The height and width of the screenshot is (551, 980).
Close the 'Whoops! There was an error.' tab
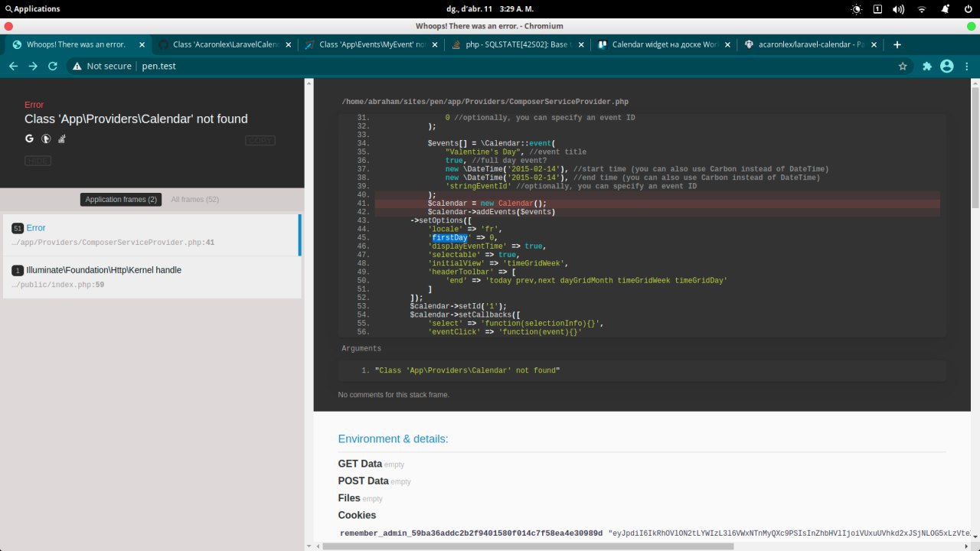(x=141, y=44)
